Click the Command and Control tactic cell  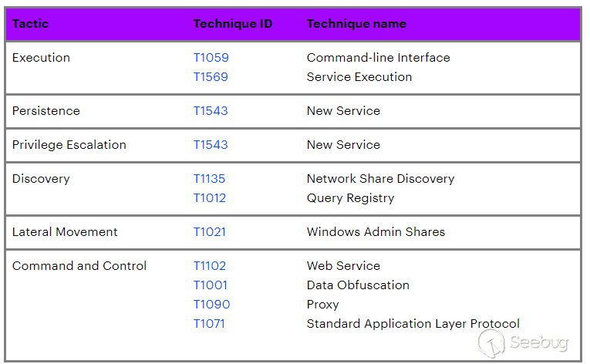point(79,266)
